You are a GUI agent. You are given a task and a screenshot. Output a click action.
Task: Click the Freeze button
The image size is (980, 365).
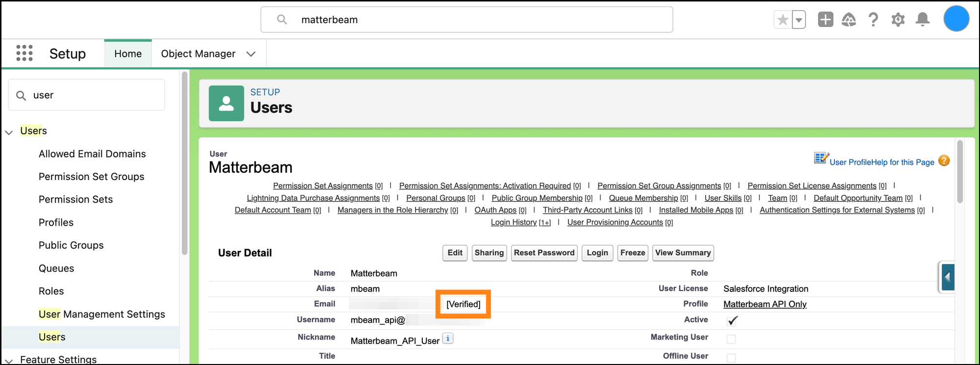click(x=633, y=253)
